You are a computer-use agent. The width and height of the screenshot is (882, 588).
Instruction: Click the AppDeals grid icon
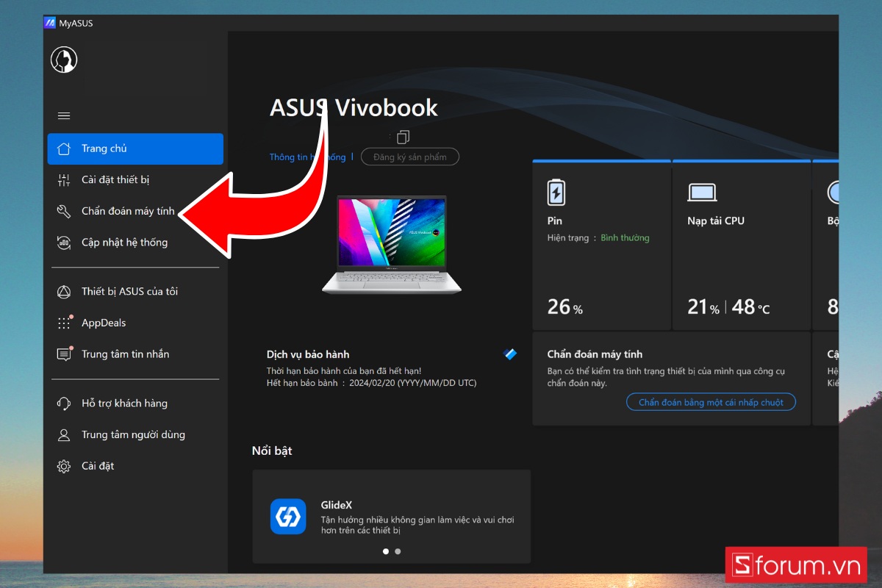[64, 323]
